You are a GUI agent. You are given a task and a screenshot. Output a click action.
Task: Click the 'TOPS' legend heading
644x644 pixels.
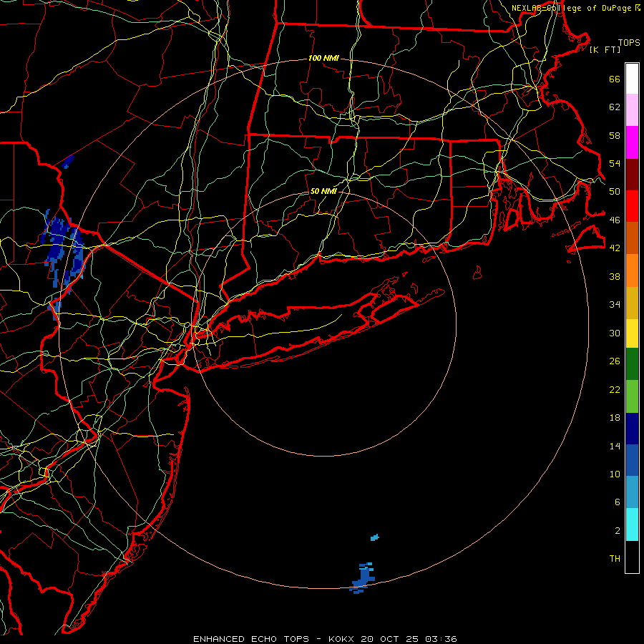(629, 43)
